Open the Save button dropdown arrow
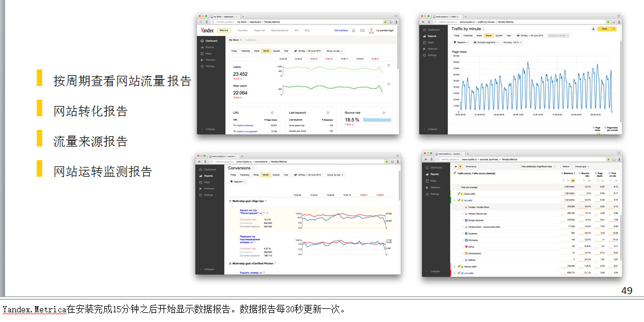The height and width of the screenshot is (322, 644). click(x=614, y=28)
